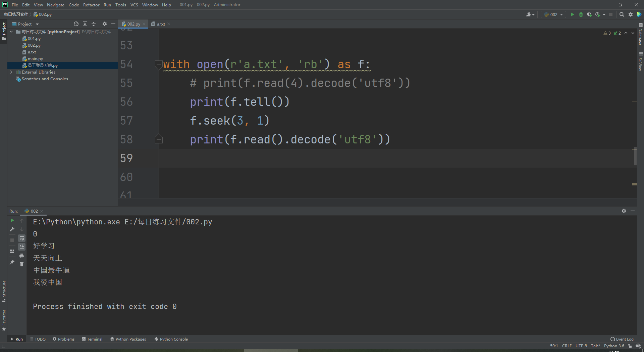The width and height of the screenshot is (644, 352).
Task: Open Project panel options gear
Action: point(105,24)
